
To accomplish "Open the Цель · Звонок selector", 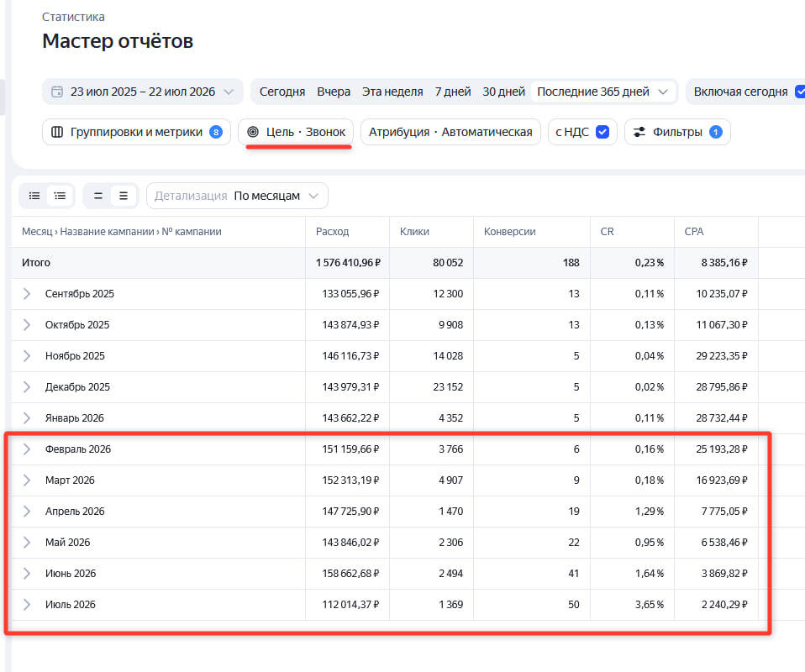I will click(297, 132).
